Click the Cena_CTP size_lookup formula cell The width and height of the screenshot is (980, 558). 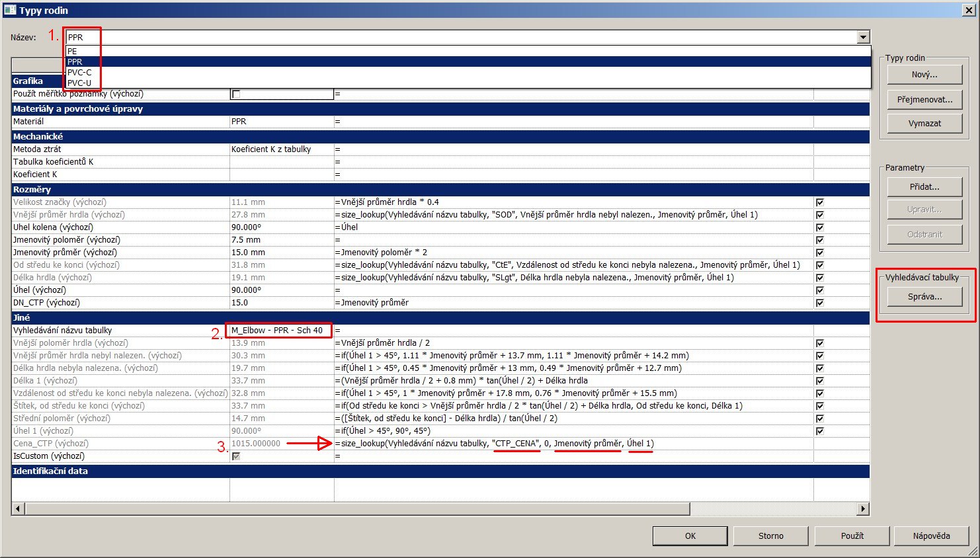pos(574,444)
